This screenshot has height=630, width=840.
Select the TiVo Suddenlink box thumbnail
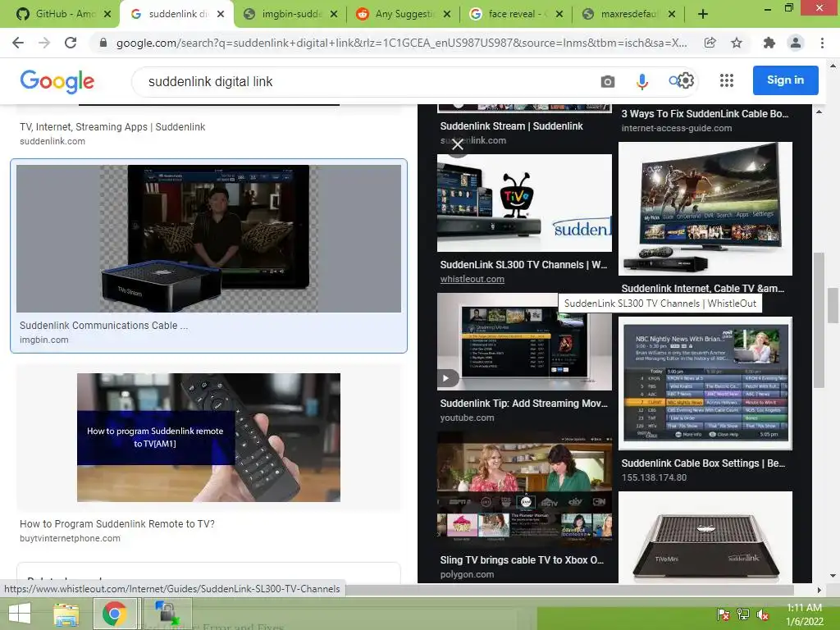(524, 203)
